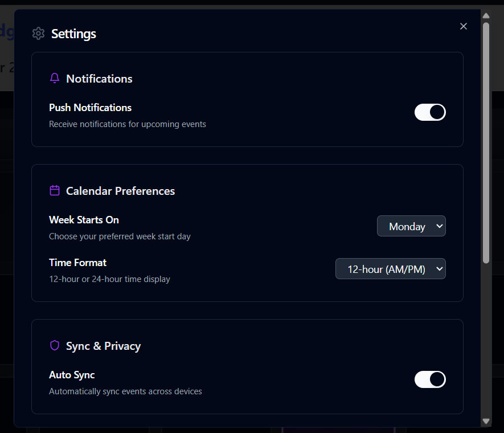Click the Calendar Preferences heading

pos(120,191)
